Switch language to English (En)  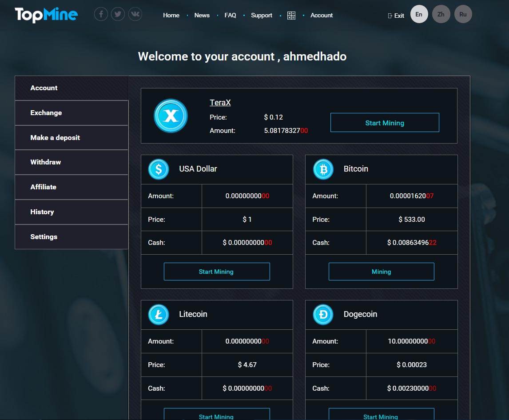click(419, 14)
